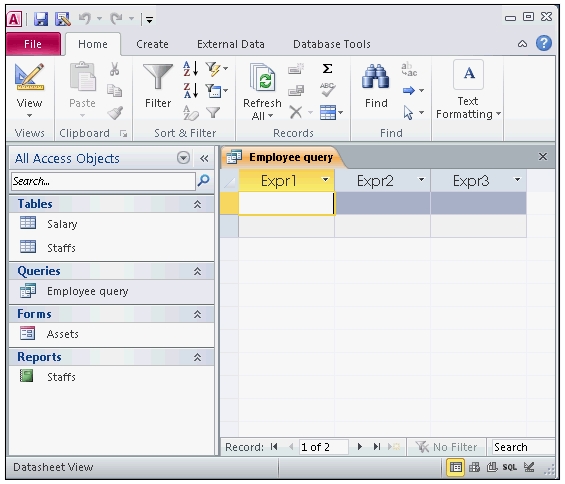Screen dimensions: 565x484
Task: Switch to SQL view in status bar
Action: pos(510,467)
